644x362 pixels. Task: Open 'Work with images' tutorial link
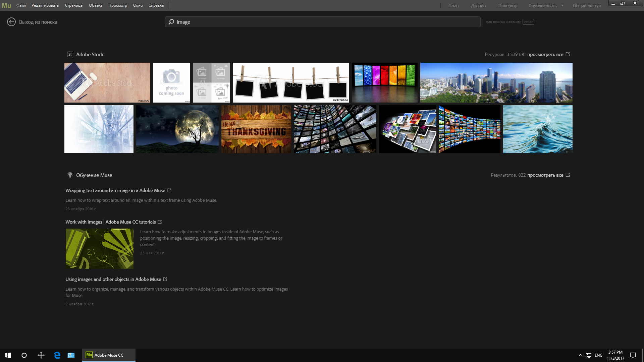[110, 222]
